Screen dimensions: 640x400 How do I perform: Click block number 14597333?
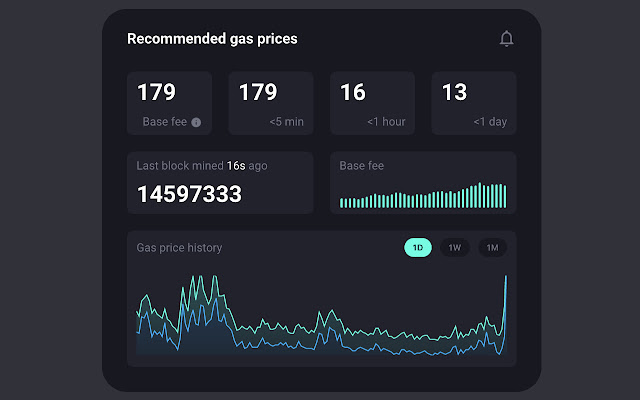pyautogui.click(x=189, y=194)
